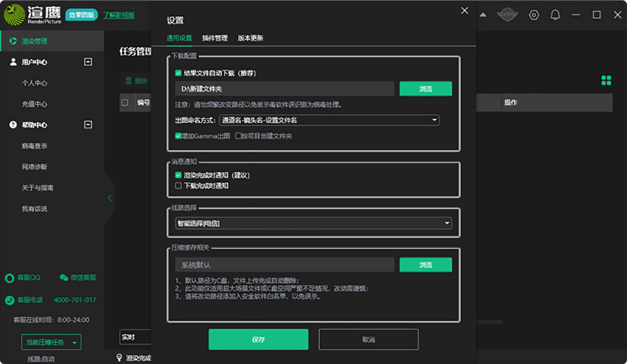Click the 保存 button
627x364 pixels.
tap(259, 339)
